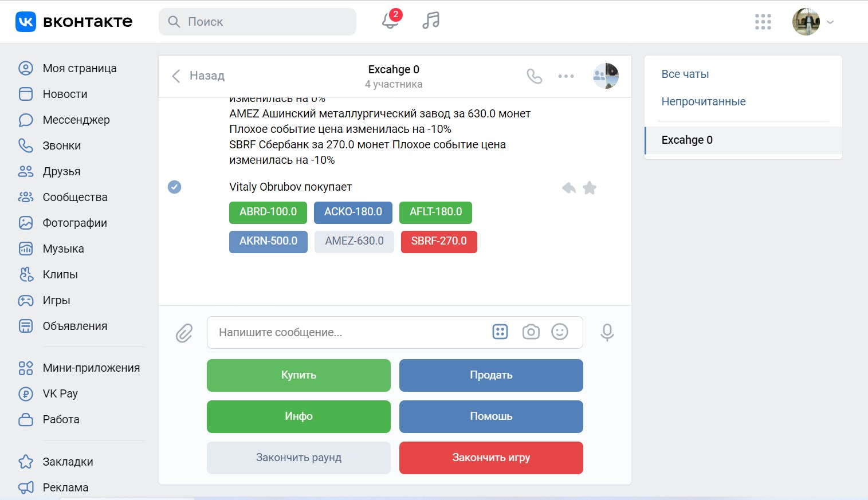The height and width of the screenshot is (500, 868).
Task: Click the VK Pay ruble icon
Action: click(x=26, y=393)
